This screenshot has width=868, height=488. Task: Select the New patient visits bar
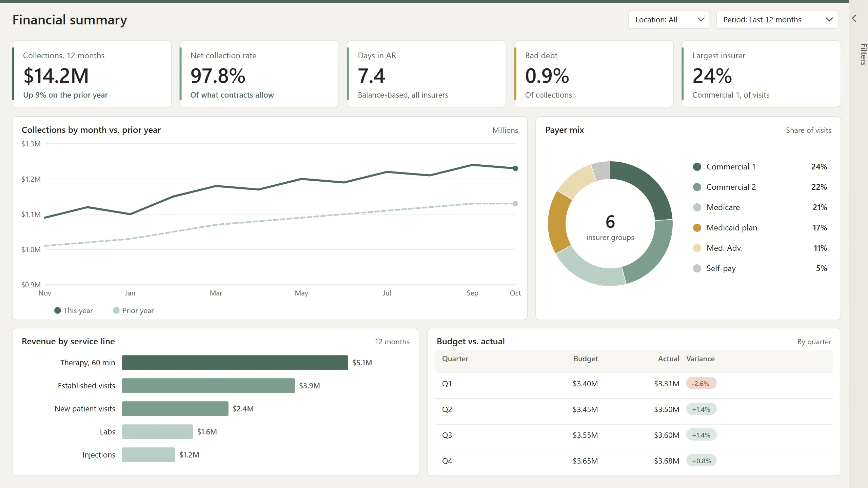click(175, 409)
